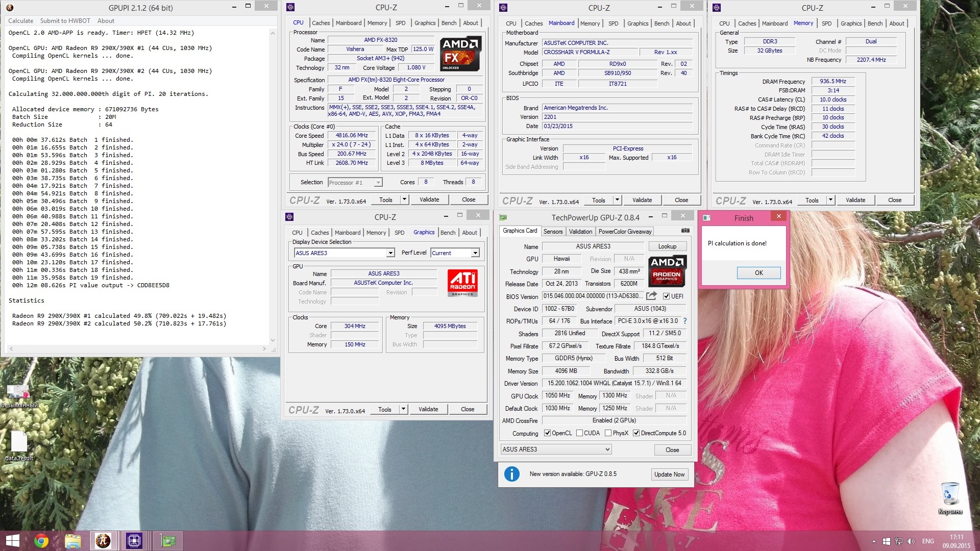Select the data.result file on desktop
The height and width of the screenshot is (551, 980).
tap(19, 445)
